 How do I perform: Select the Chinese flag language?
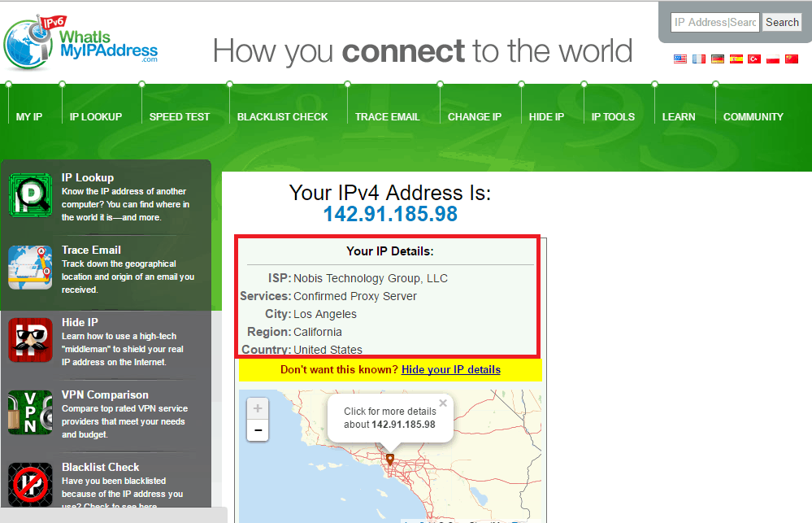point(792,59)
